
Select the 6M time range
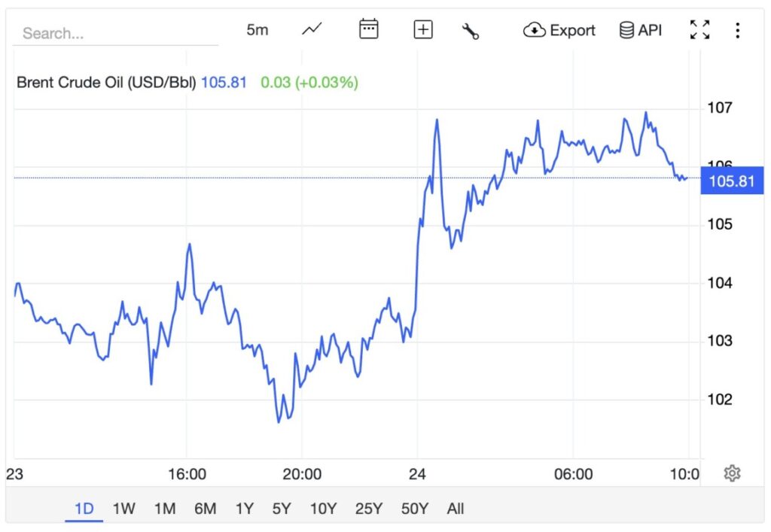205,509
